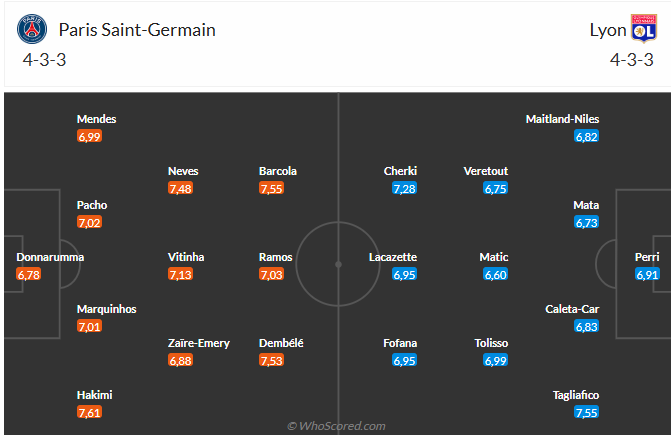This screenshot has width=671, height=435.
Task: Select Barcola's 7,55 rating badge
Action: point(271,188)
